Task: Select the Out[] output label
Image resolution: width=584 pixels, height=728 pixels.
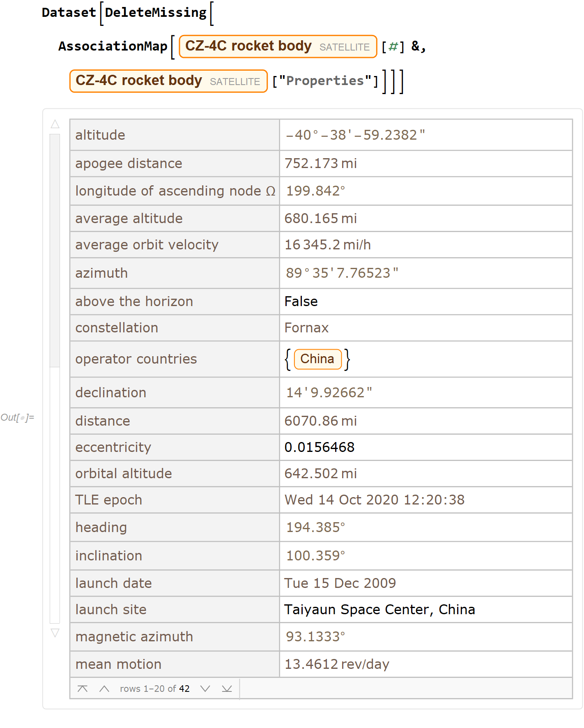Action: (x=17, y=417)
